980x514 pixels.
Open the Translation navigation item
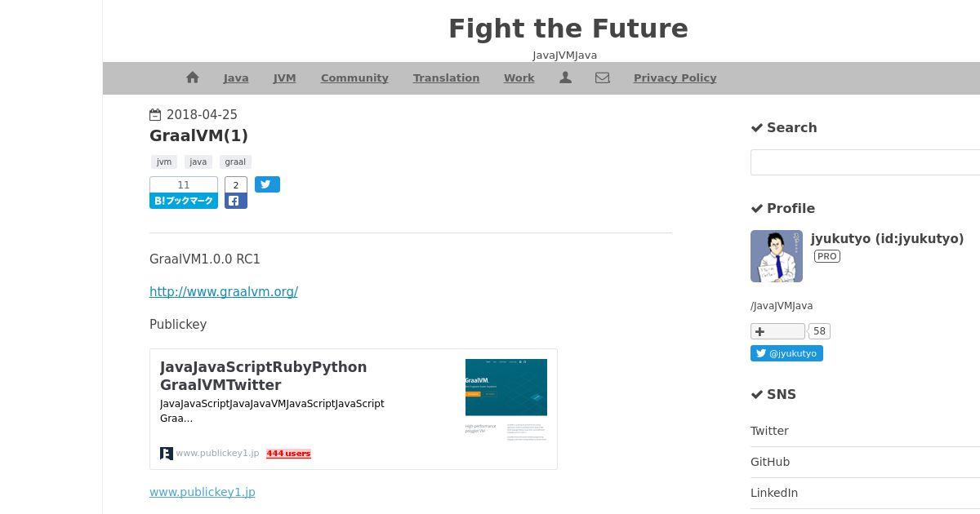point(446,78)
